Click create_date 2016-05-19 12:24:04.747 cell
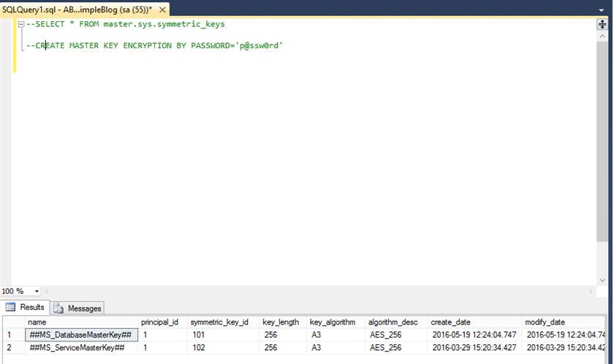 [x=474, y=335]
